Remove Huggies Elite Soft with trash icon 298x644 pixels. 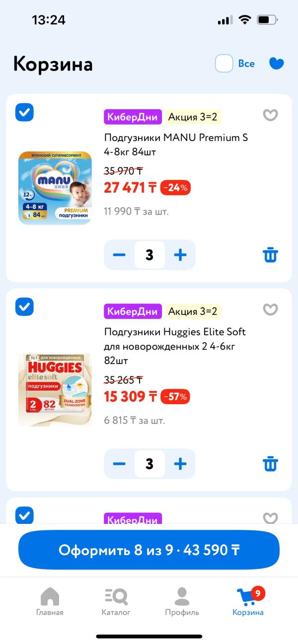pos(270,464)
